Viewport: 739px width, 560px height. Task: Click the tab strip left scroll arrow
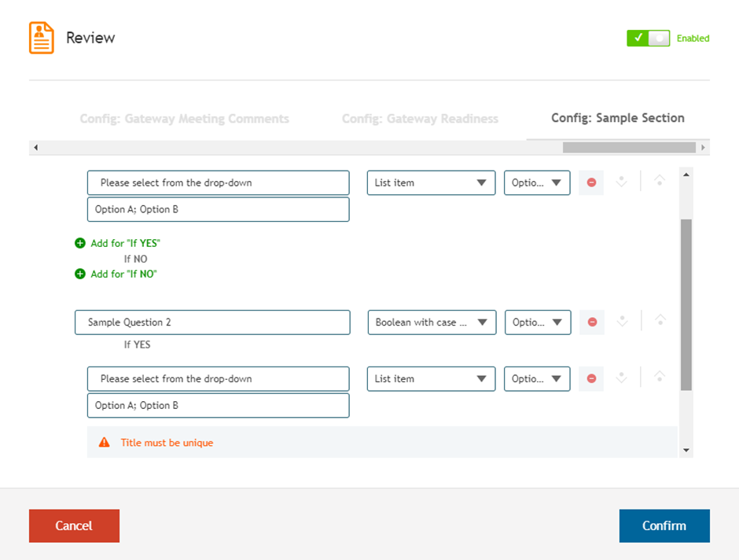[36, 148]
